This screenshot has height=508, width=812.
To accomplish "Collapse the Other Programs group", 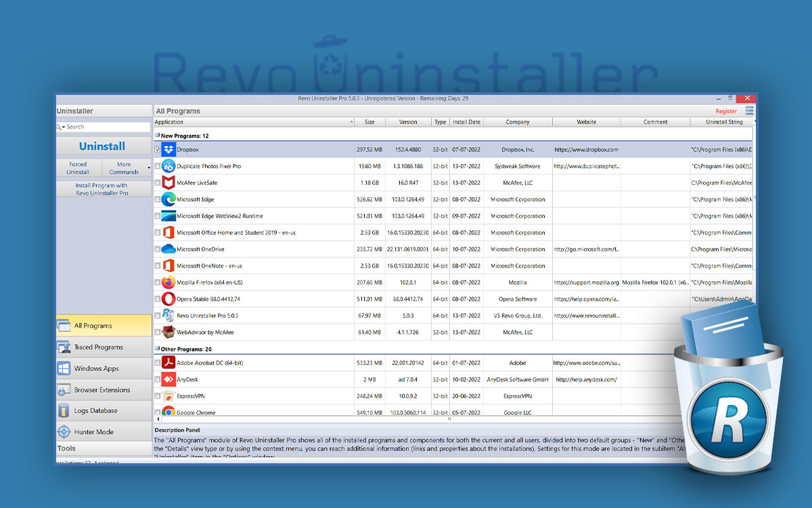I will coord(158,349).
